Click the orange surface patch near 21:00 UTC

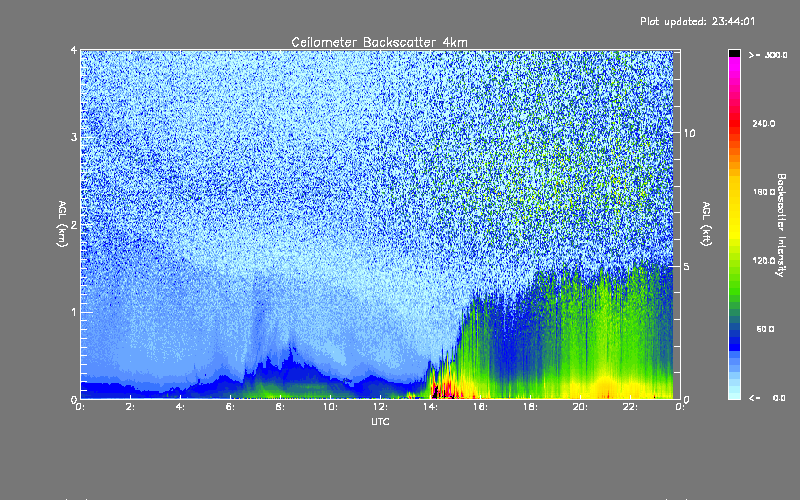(605, 386)
